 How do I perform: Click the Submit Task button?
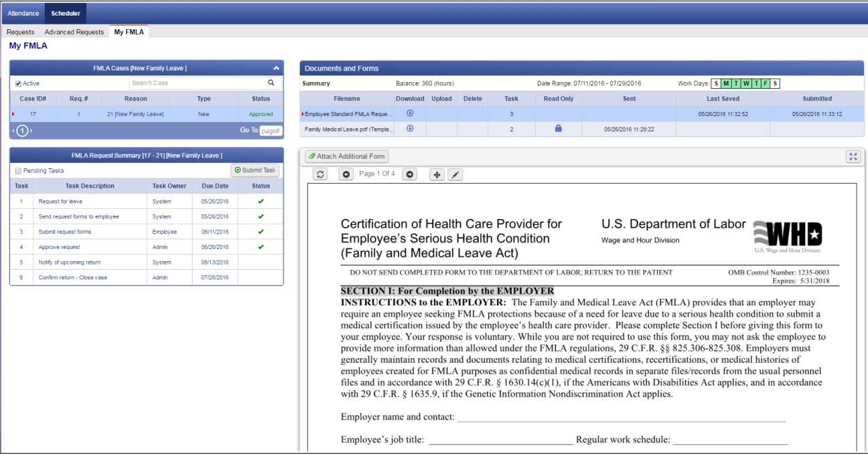point(255,171)
